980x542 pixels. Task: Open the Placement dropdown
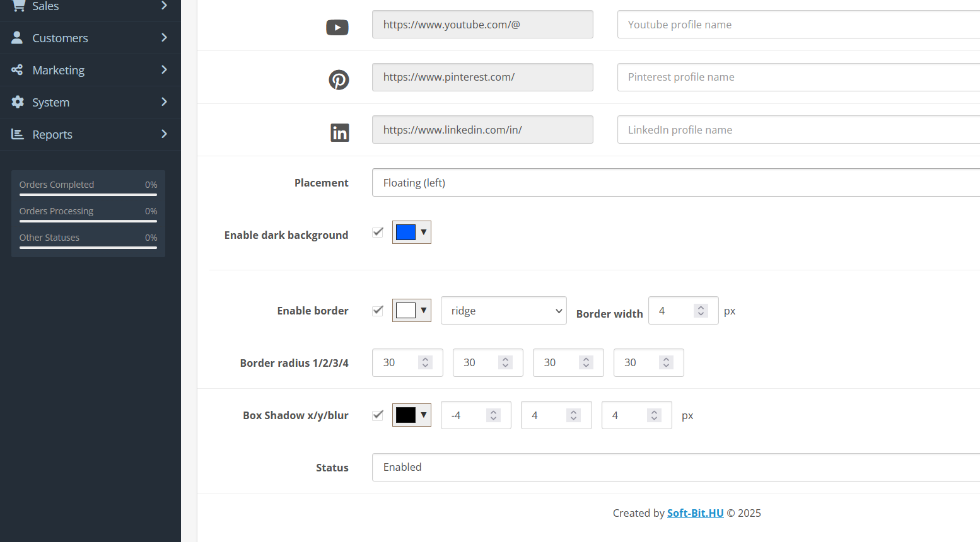point(676,183)
